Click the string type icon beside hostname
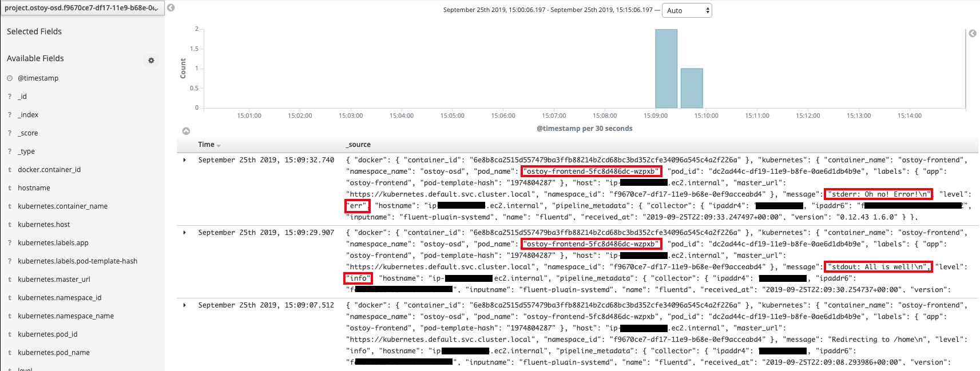The width and height of the screenshot is (980, 371). point(10,188)
